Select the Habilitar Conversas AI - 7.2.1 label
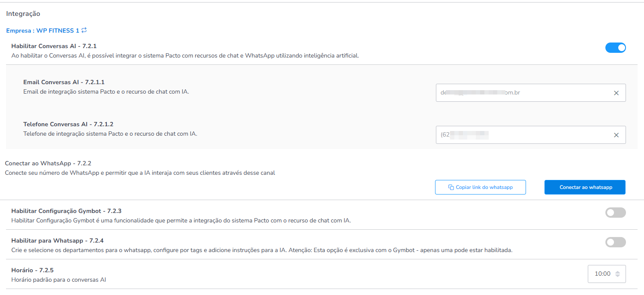644x295 pixels. [x=54, y=46]
